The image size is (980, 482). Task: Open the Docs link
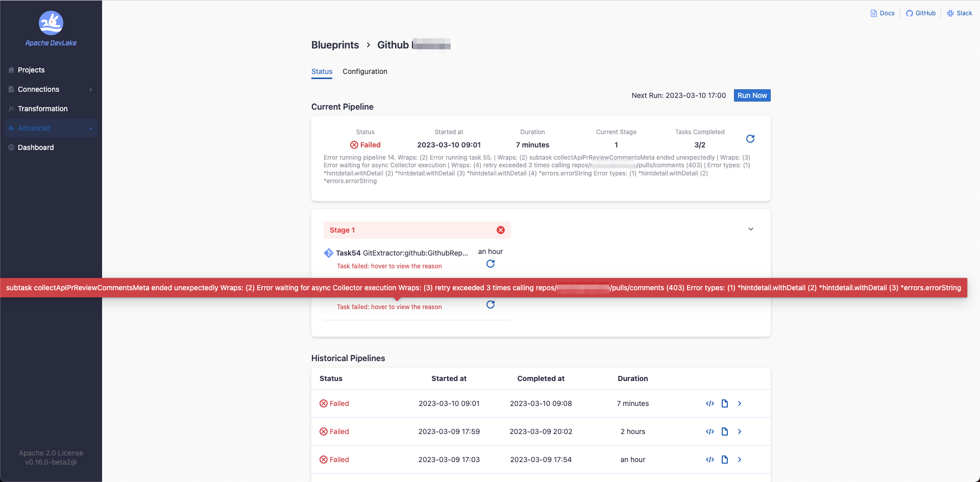pyautogui.click(x=883, y=13)
